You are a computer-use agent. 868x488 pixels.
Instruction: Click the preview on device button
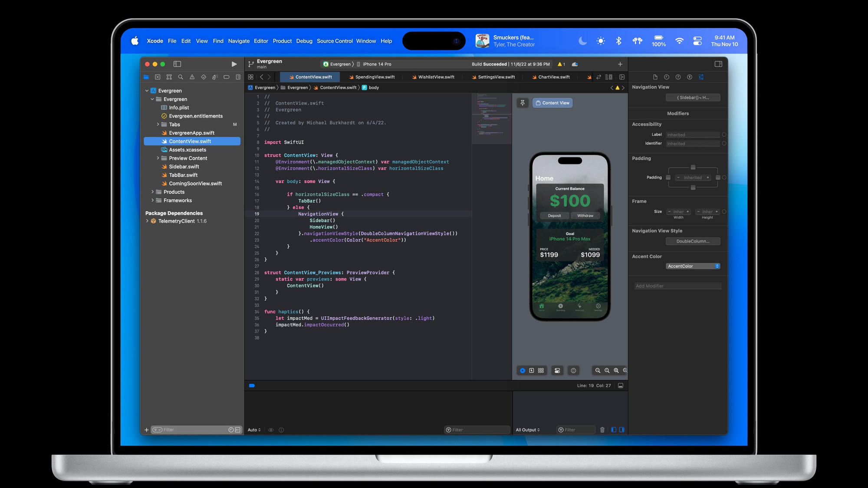coord(573,370)
